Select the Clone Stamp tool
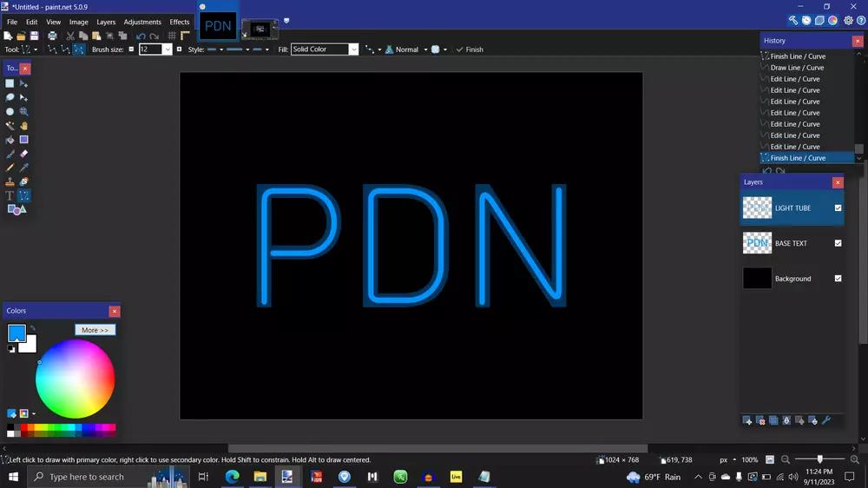The image size is (868, 488). click(10, 181)
